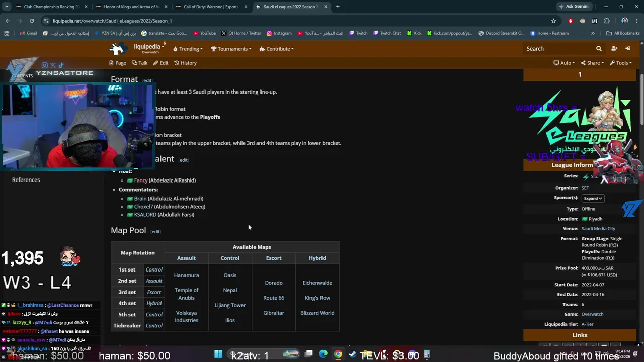Open the Oasis map link
The image size is (644, 362).
[x=230, y=275]
